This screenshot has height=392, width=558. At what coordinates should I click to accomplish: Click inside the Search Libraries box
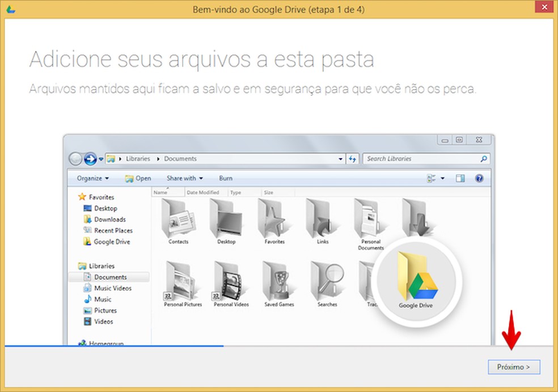point(425,159)
